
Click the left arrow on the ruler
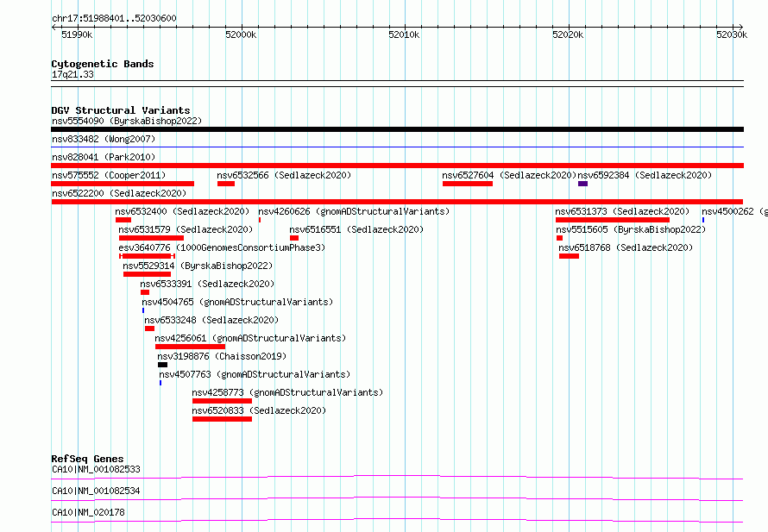coord(54,28)
